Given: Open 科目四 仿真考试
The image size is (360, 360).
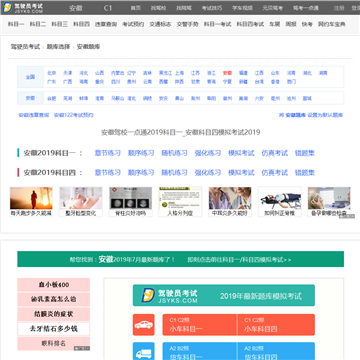Looking at the screenshot, I should [274, 173].
